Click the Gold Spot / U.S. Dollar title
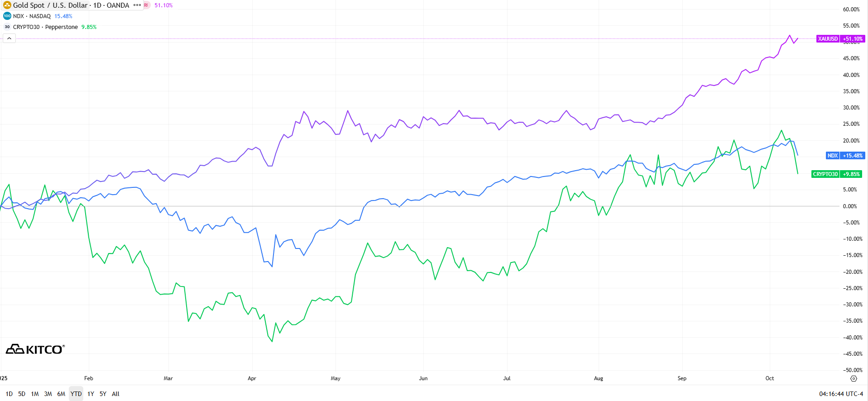This screenshot has height=401, width=868. (x=71, y=5)
